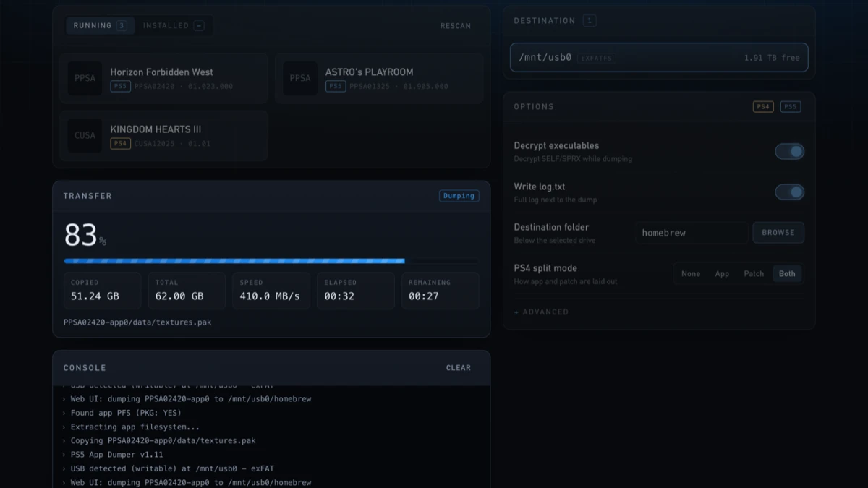Click the 1.91 TB free label
Screen dimensions: 868x488
coord(772,58)
